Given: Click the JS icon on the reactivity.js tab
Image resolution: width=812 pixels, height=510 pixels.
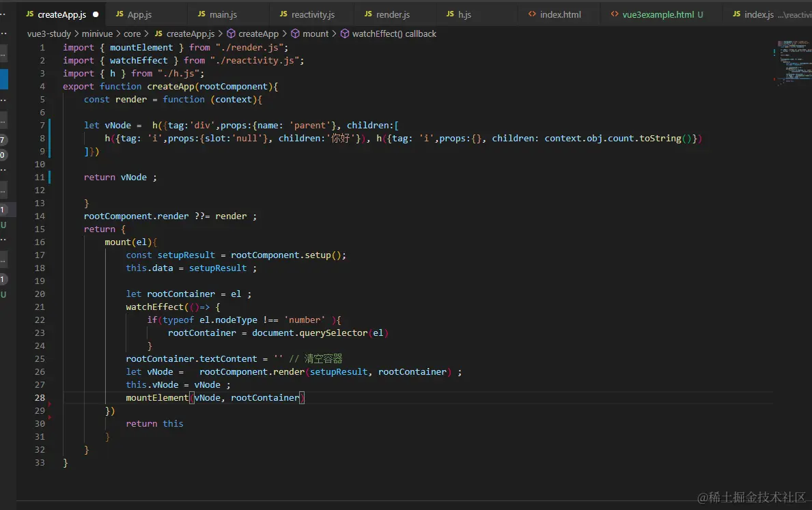Looking at the screenshot, I should point(283,14).
